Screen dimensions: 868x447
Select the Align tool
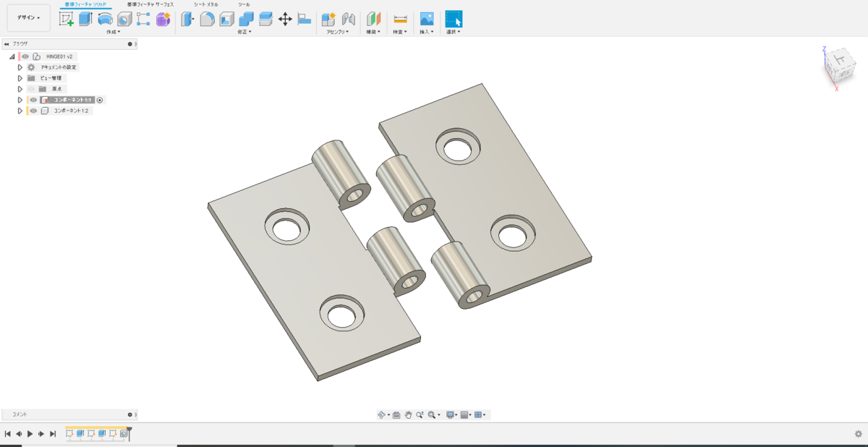[305, 20]
